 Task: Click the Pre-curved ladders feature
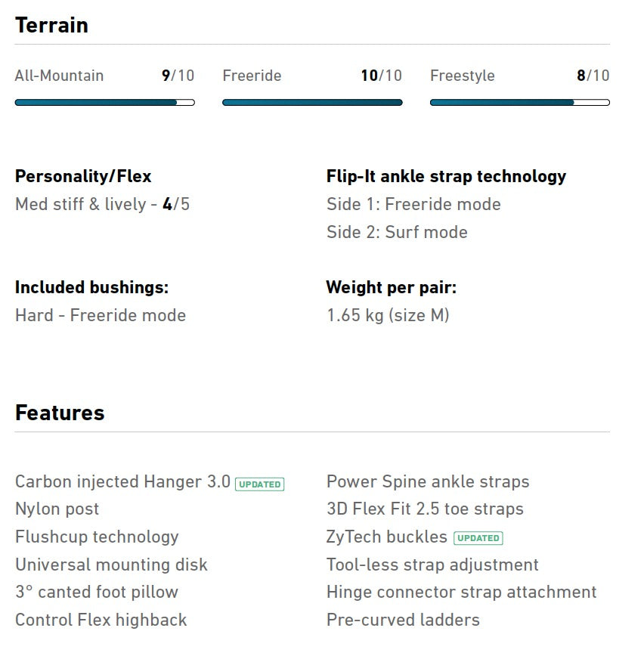pos(403,620)
